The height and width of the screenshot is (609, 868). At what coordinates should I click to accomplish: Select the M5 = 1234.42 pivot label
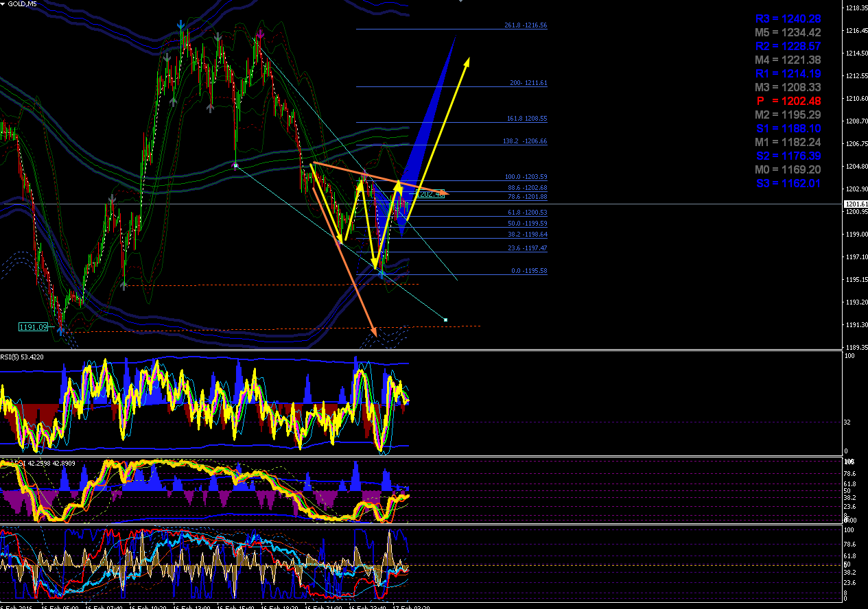point(788,32)
